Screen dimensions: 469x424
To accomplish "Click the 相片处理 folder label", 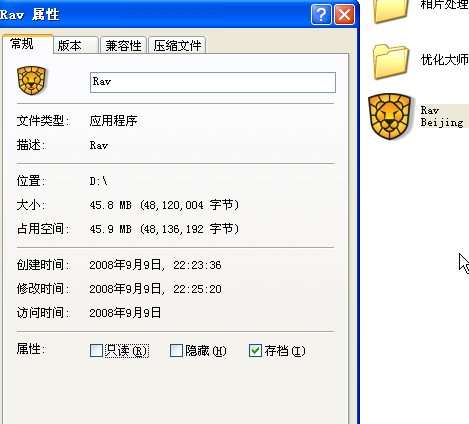I will pyautogui.click(x=445, y=5).
